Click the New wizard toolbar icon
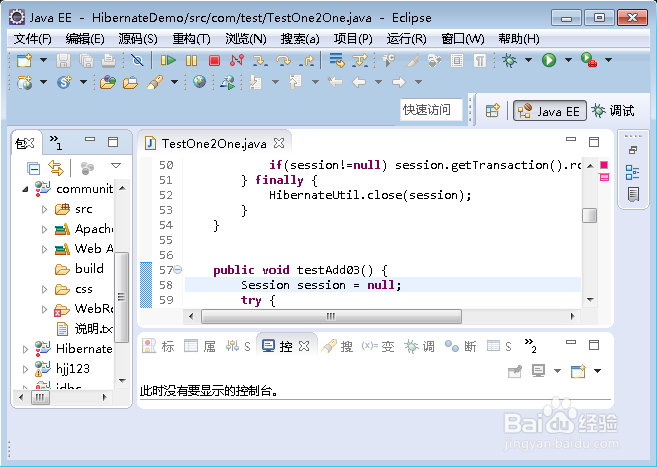Viewport: 657px width, 467px height. (24, 60)
